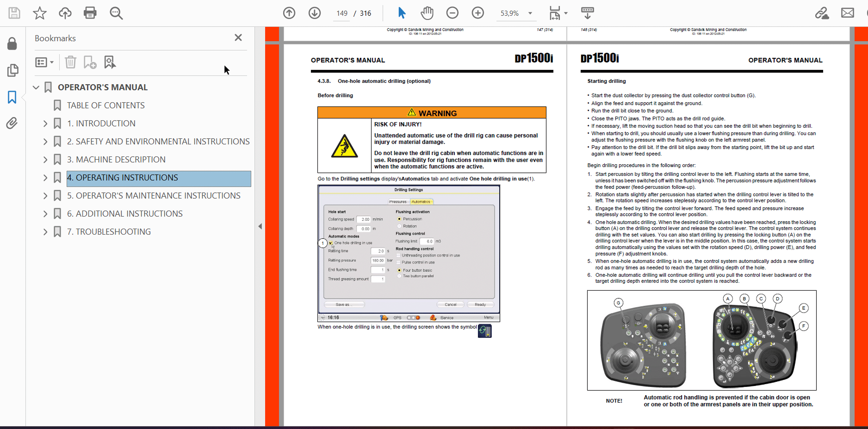Expand the 4. OPERATING INSTRUCTIONS bookmark
Viewport: 868px width, 429px height.
click(x=45, y=178)
